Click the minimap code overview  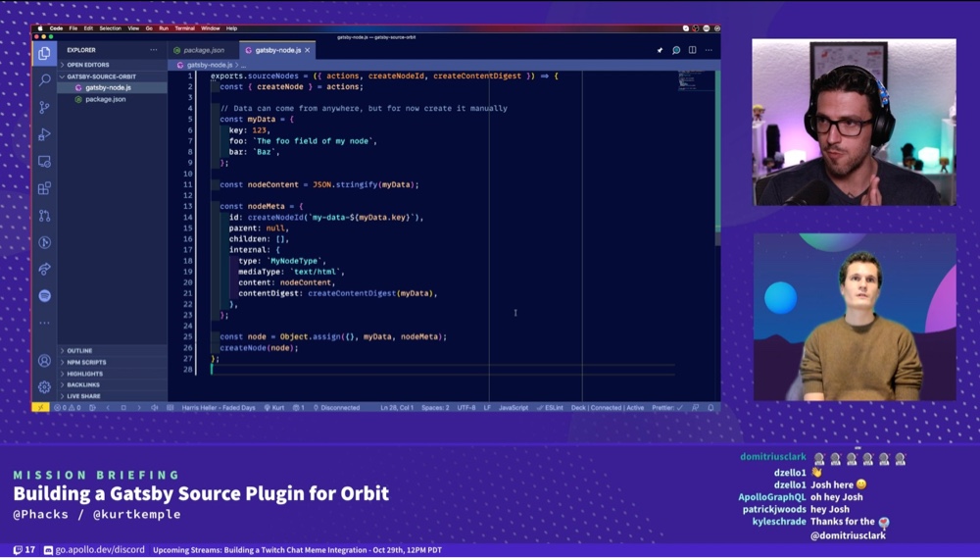695,81
